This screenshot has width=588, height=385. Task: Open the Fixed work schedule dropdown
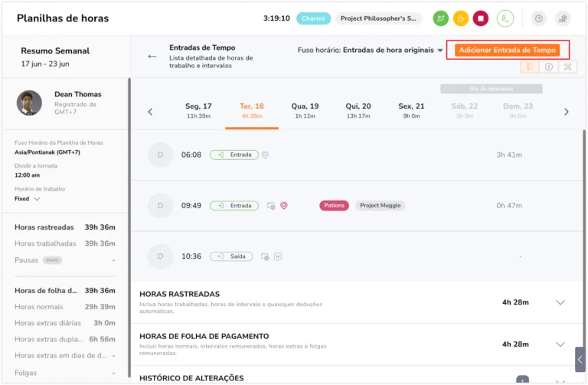[x=27, y=199]
